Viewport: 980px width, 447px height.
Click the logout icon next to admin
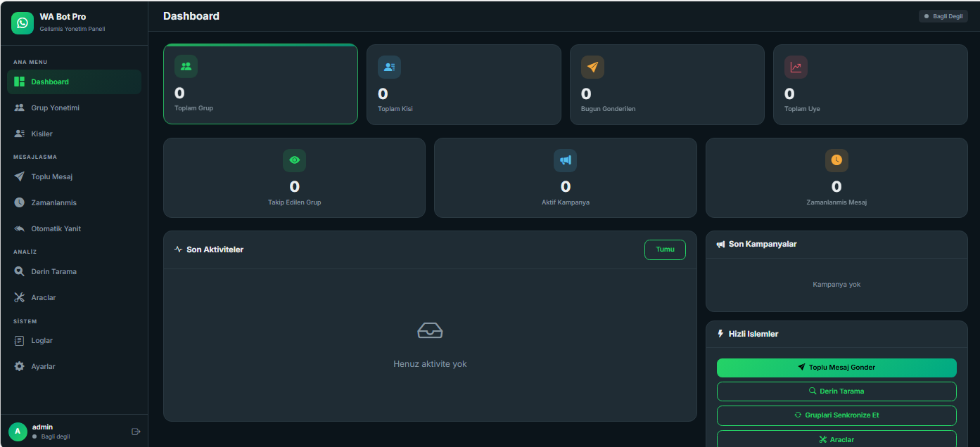[136, 432]
